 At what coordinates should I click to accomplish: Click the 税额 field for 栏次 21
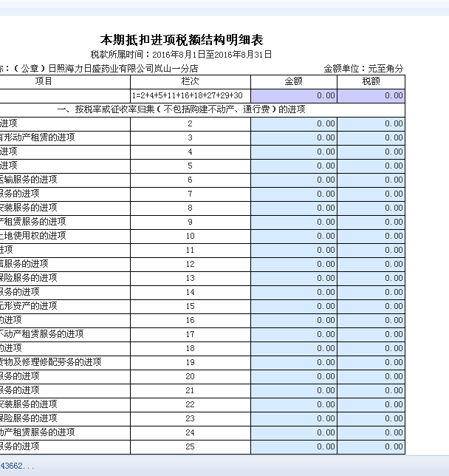[x=371, y=391]
